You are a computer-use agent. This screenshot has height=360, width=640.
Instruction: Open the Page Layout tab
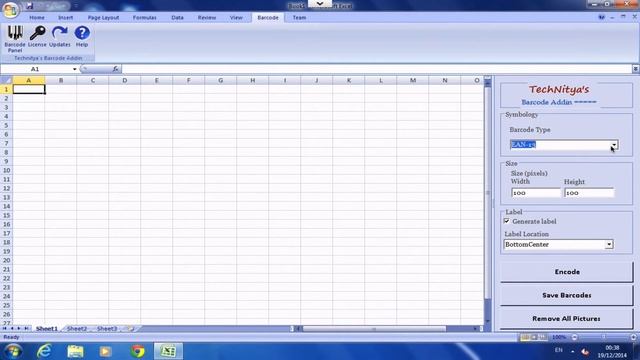click(x=103, y=18)
